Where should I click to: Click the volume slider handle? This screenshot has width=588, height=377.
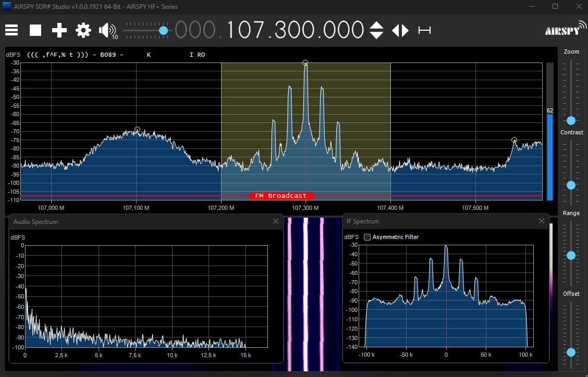coord(163,31)
